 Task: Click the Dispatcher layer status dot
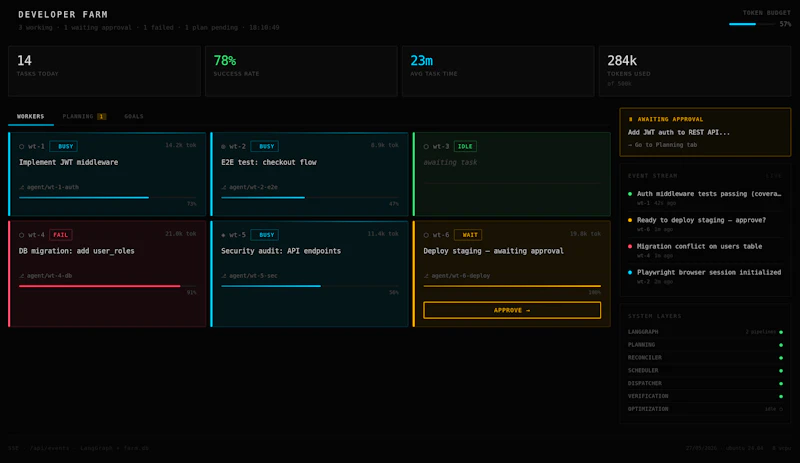[781, 383]
